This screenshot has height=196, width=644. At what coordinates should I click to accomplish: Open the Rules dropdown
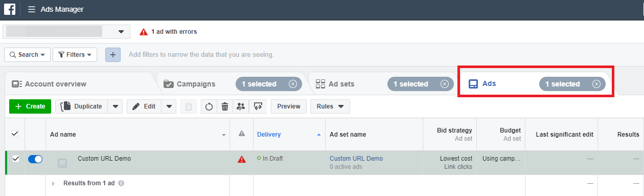(x=330, y=106)
